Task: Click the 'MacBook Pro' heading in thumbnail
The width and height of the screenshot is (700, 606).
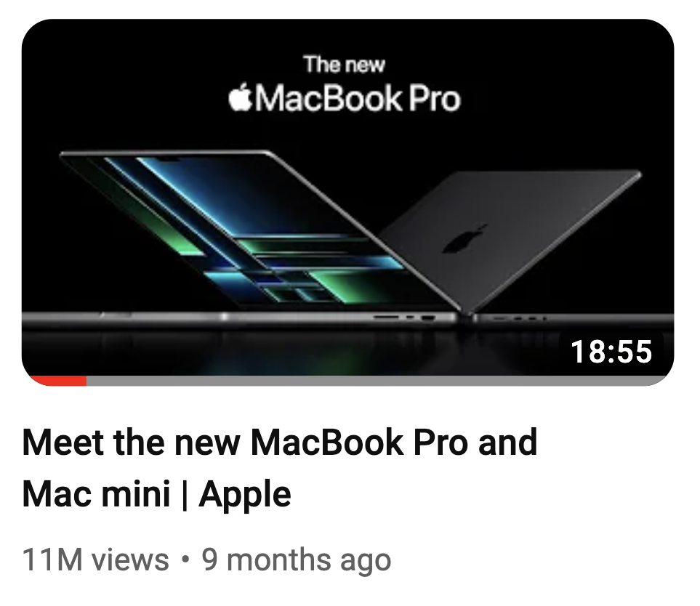Action: pyautogui.click(x=358, y=99)
